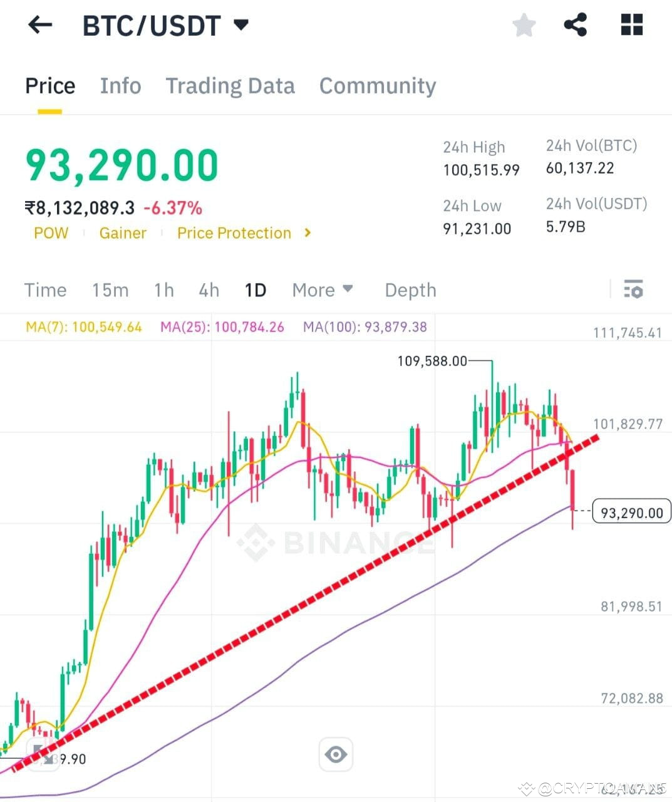Select the Time chart interval
The height and width of the screenshot is (802, 672).
tap(45, 290)
